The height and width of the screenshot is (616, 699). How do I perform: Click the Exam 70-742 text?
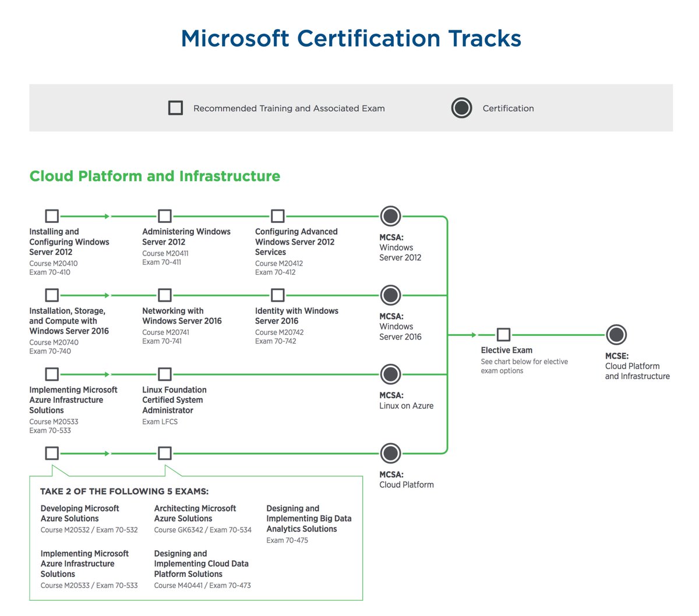[276, 342]
